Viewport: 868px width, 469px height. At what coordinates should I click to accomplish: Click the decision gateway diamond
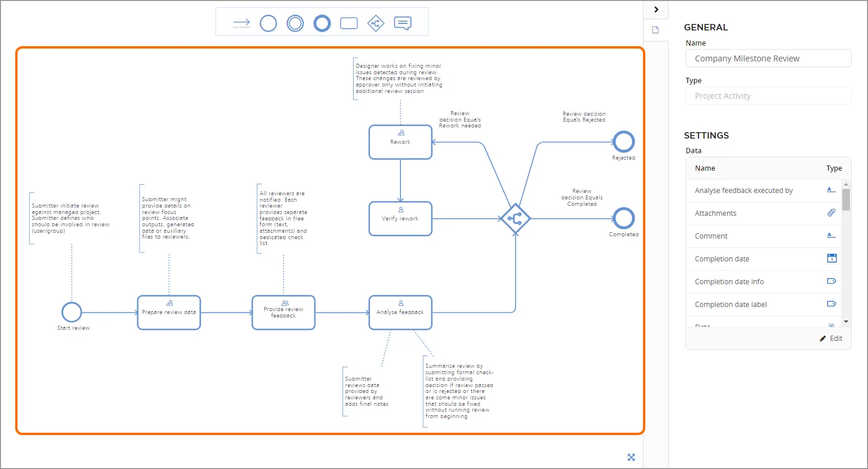(515, 219)
